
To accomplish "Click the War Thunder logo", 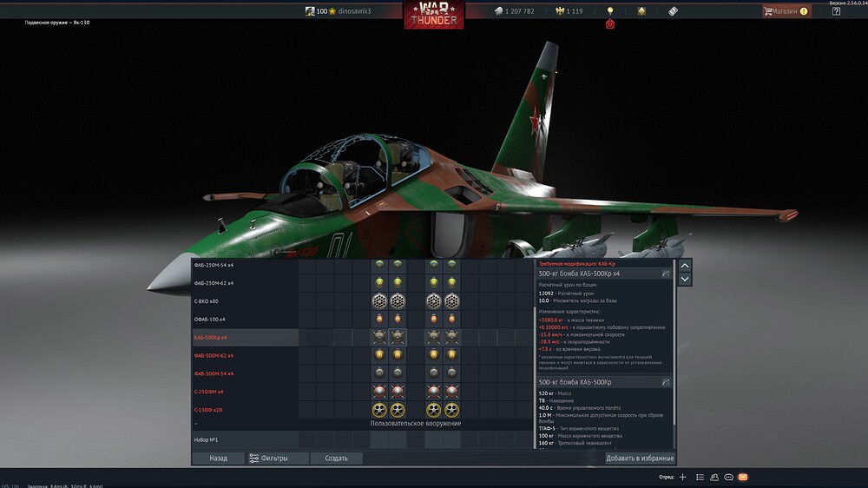I will coord(434,15).
